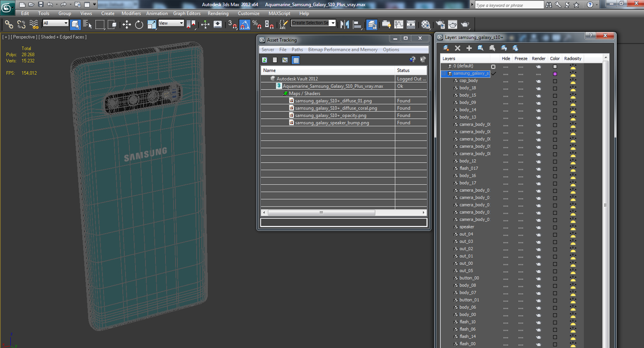Viewport: 644px width, 348px height.
Task: Open the quick access toolbar dropdown arrow
Action: 94,4
